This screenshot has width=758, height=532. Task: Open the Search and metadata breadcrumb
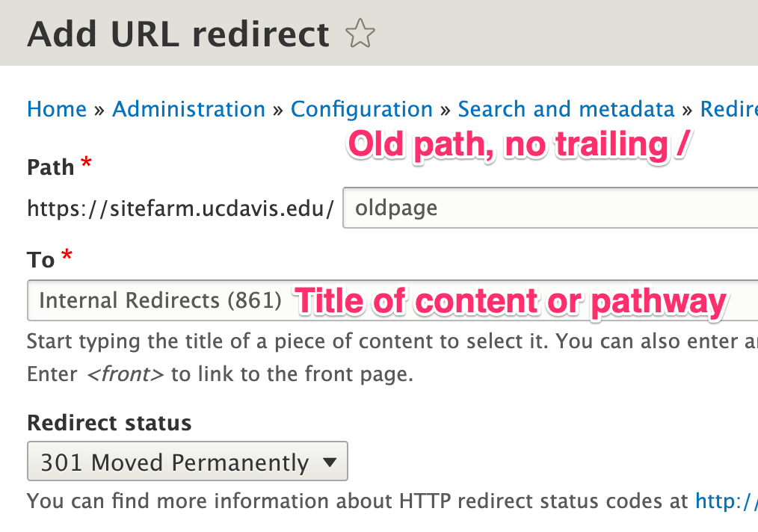(x=566, y=109)
